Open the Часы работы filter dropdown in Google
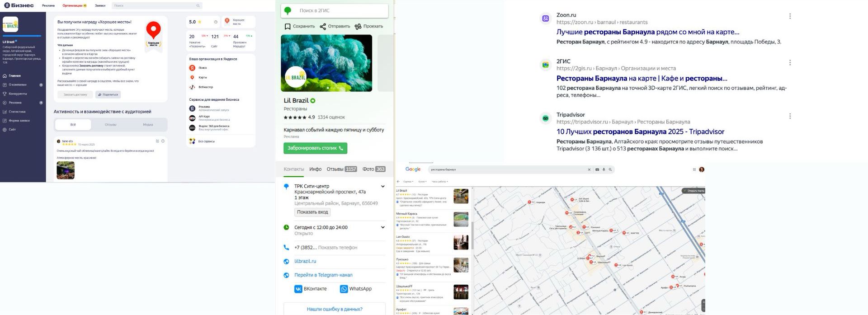Image resolution: width=868 pixels, height=315 pixels. (439, 181)
